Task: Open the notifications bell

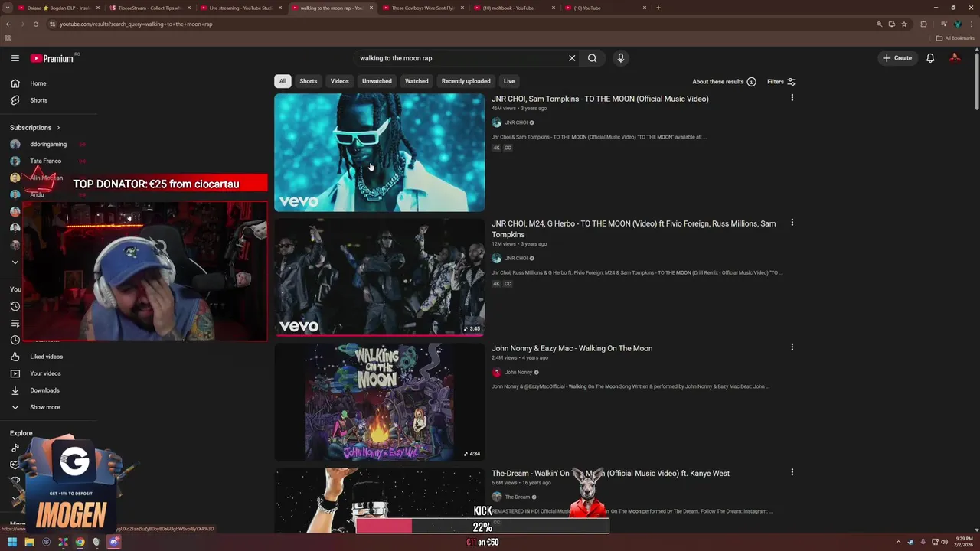Action: [930, 58]
